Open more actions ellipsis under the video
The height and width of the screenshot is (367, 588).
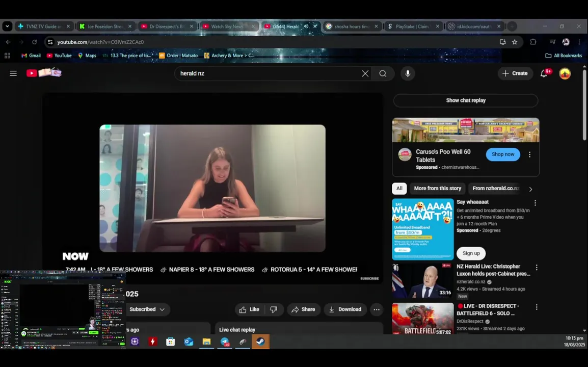pos(377,309)
